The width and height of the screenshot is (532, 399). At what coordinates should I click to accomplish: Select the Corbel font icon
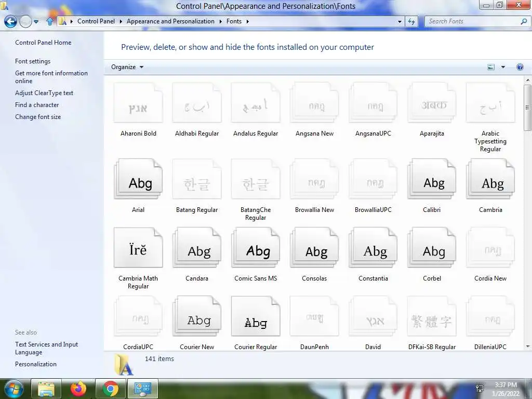(432, 248)
